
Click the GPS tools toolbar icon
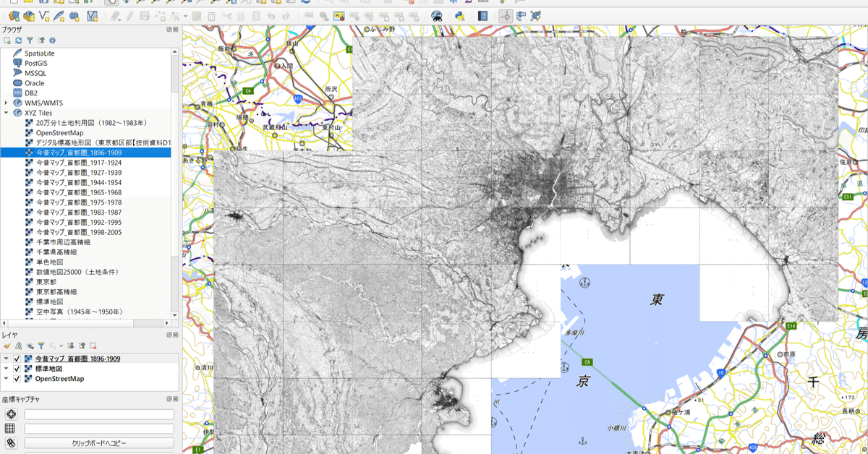(x=521, y=16)
